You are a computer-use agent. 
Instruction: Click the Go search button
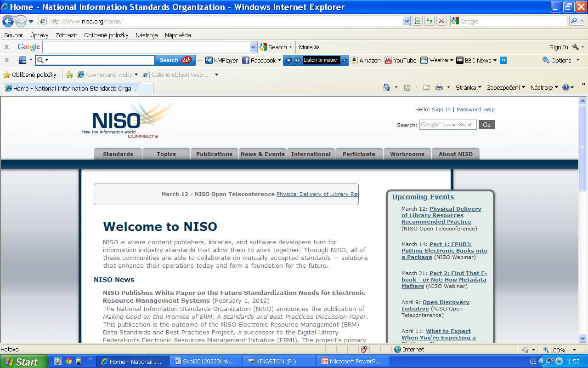[x=486, y=125]
